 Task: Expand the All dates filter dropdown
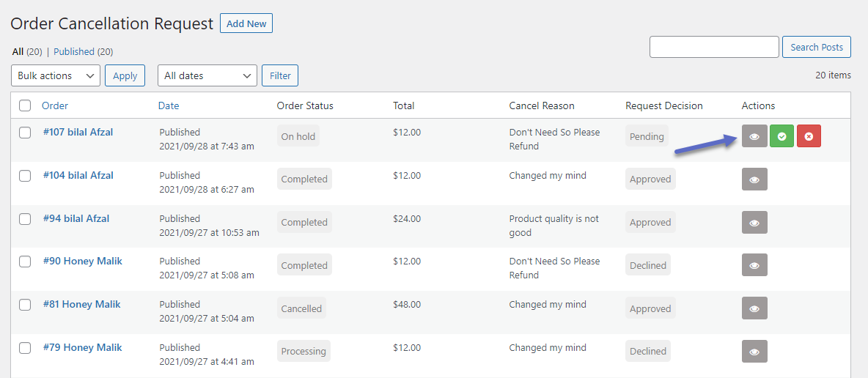point(207,75)
